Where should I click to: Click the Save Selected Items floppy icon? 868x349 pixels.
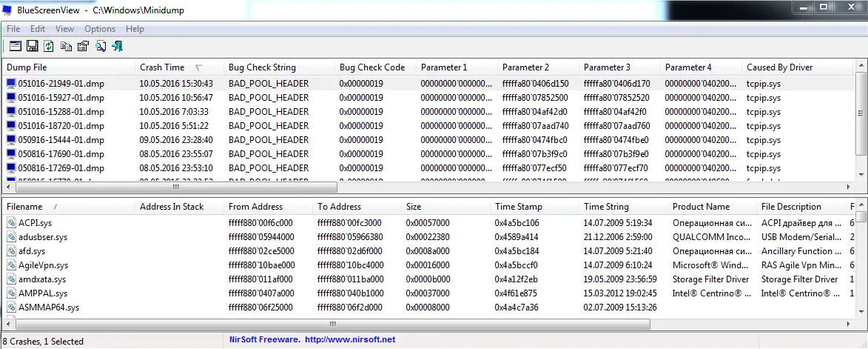32,46
